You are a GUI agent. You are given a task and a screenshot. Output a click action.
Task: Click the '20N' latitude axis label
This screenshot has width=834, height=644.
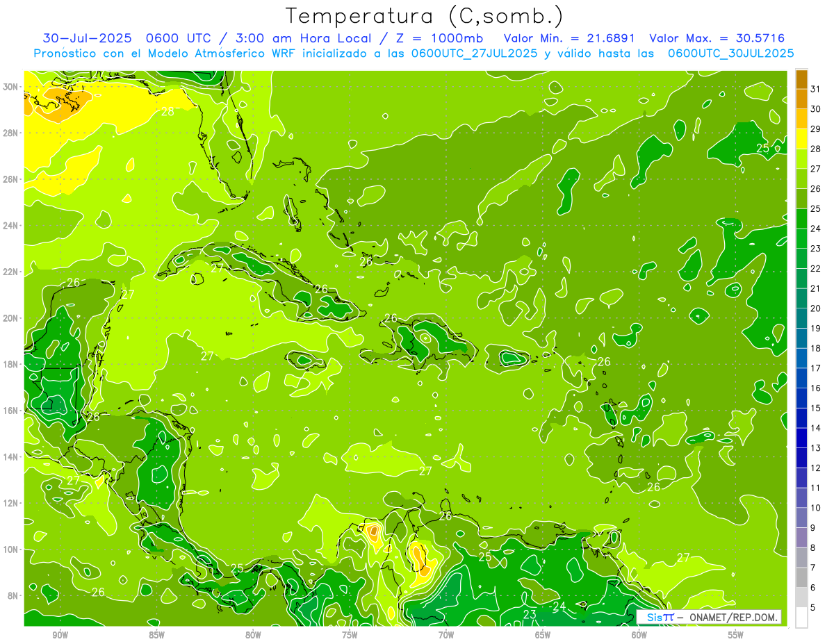click(12, 318)
